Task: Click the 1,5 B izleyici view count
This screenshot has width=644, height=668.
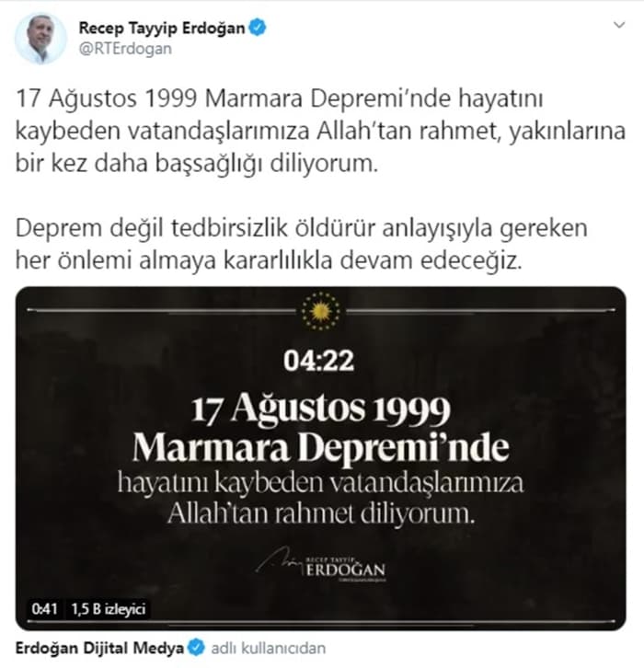Action: (109, 608)
